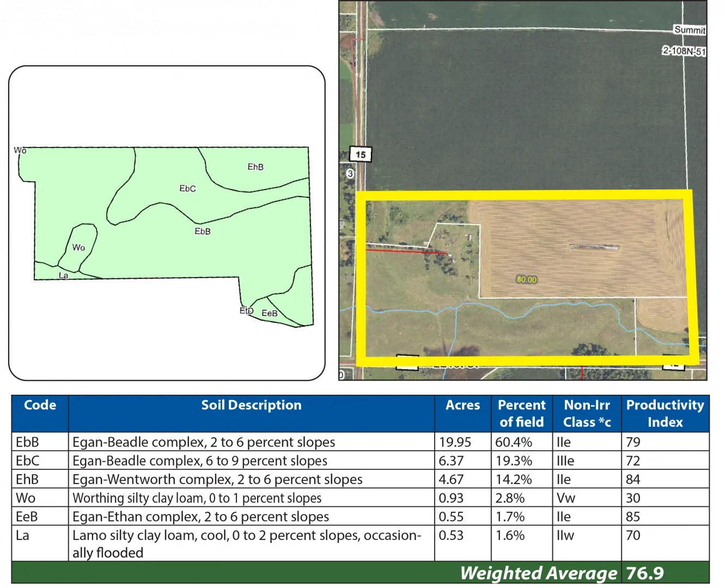725x588 pixels.
Task: Click the route 15 highway shield marker
Action: (360, 155)
